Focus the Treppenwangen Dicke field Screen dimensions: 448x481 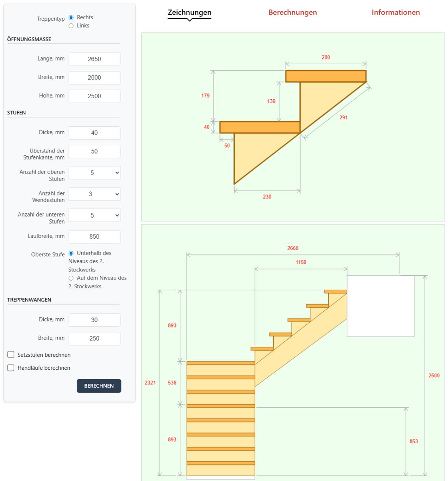click(x=94, y=320)
